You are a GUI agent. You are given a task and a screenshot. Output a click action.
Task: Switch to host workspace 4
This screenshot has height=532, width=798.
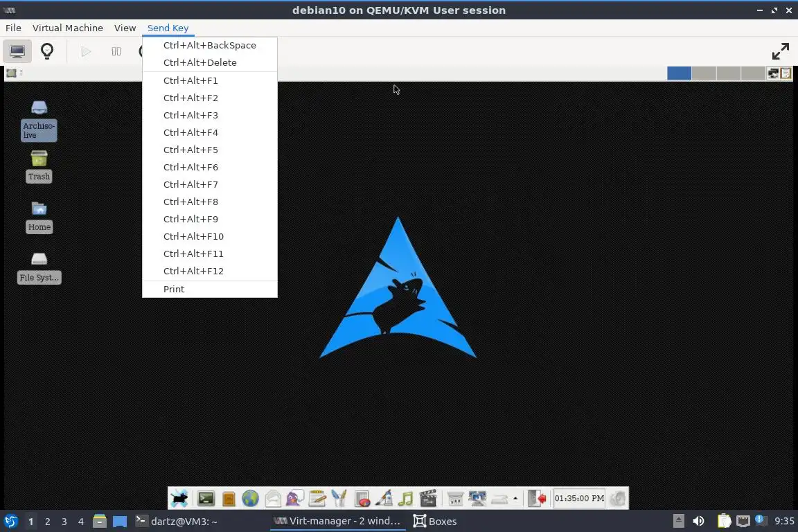tap(81, 522)
